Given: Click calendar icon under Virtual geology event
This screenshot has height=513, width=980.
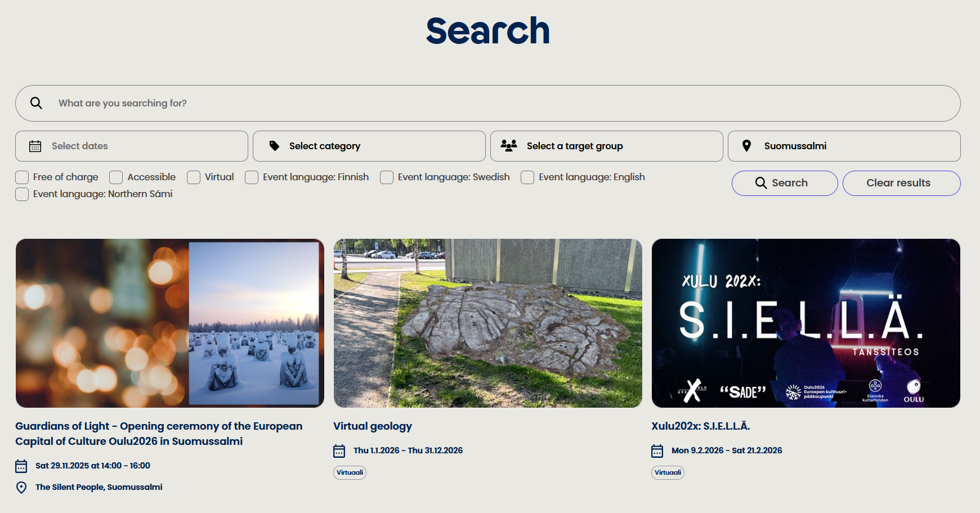Looking at the screenshot, I should pyautogui.click(x=339, y=451).
